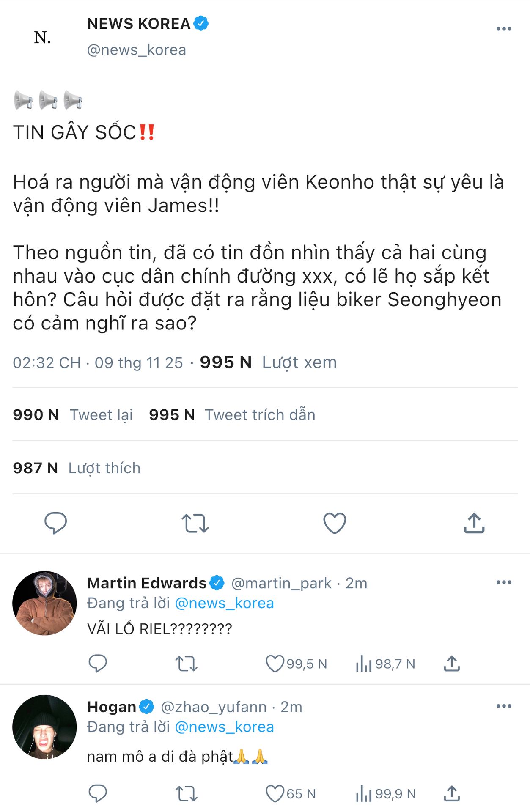Viewport: 530px width, 812px height.
Task: Reply to the NEWS KOREA main tweet
Action: pyautogui.click(x=55, y=523)
